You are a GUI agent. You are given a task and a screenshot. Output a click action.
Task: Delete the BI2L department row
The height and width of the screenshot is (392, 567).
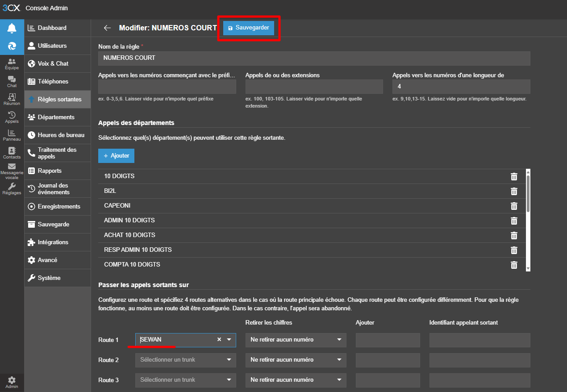click(x=514, y=191)
